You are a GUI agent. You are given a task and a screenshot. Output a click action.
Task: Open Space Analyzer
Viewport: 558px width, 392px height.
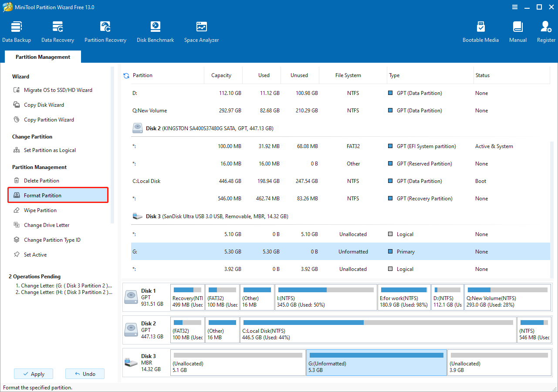pos(201,32)
